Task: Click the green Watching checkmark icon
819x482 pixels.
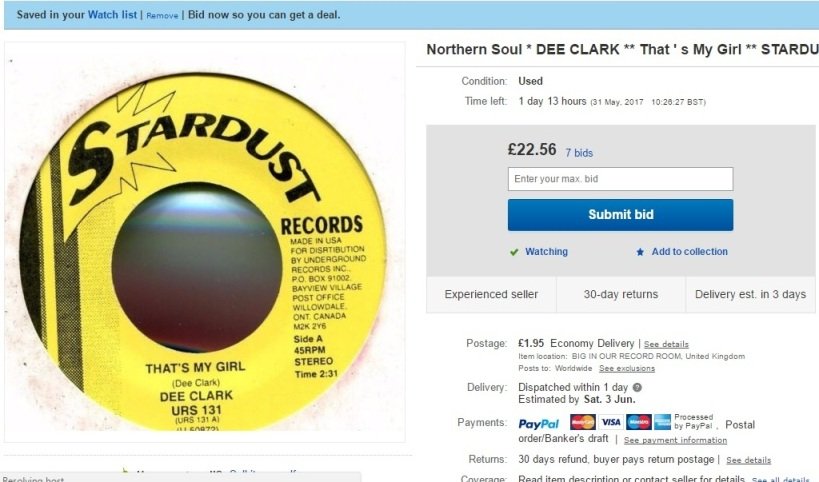Action: (x=514, y=252)
